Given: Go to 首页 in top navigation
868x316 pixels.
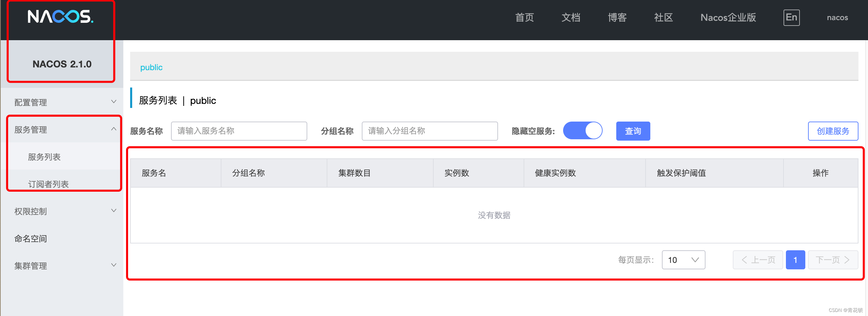Looking at the screenshot, I should pyautogui.click(x=524, y=17).
